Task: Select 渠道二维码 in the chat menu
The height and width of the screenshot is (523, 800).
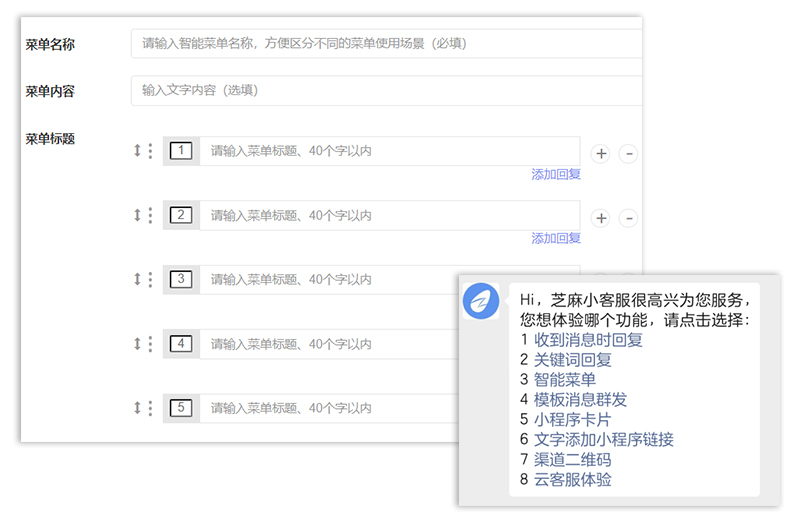Action: (x=572, y=460)
